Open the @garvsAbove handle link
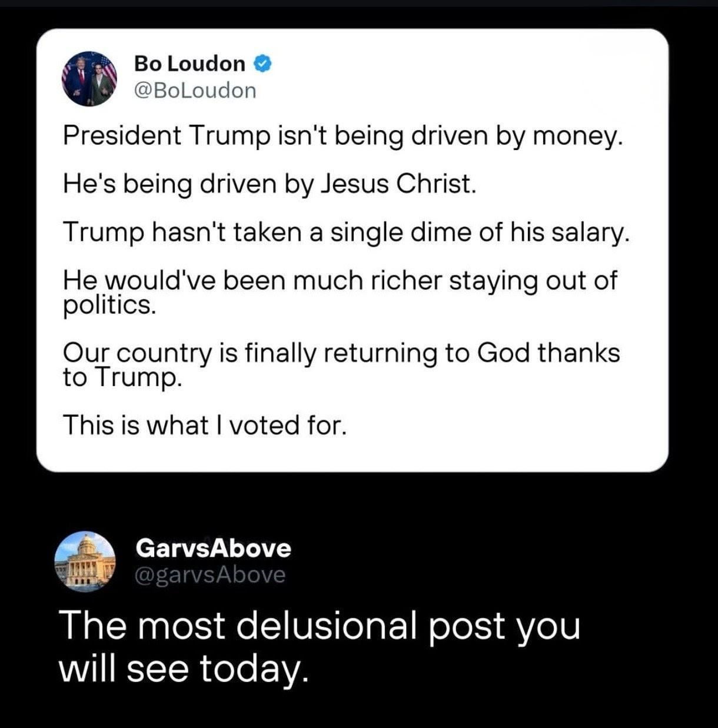The image size is (718, 728). 210,574
